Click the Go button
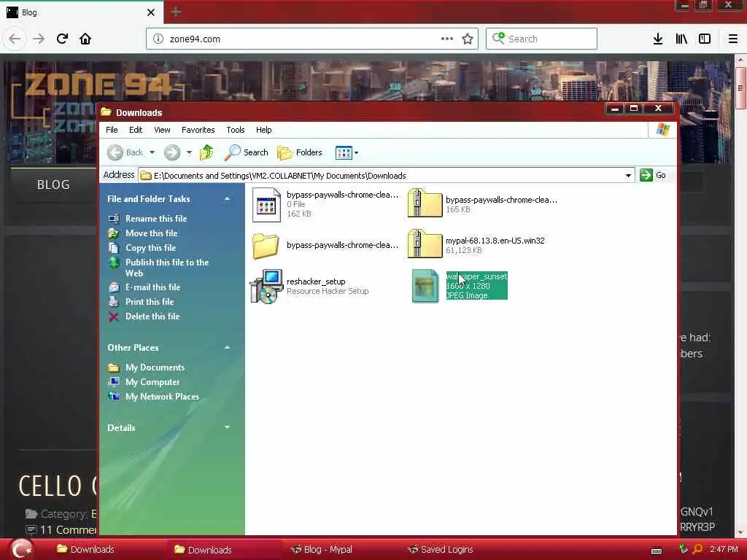The height and width of the screenshot is (560, 747). tap(653, 175)
